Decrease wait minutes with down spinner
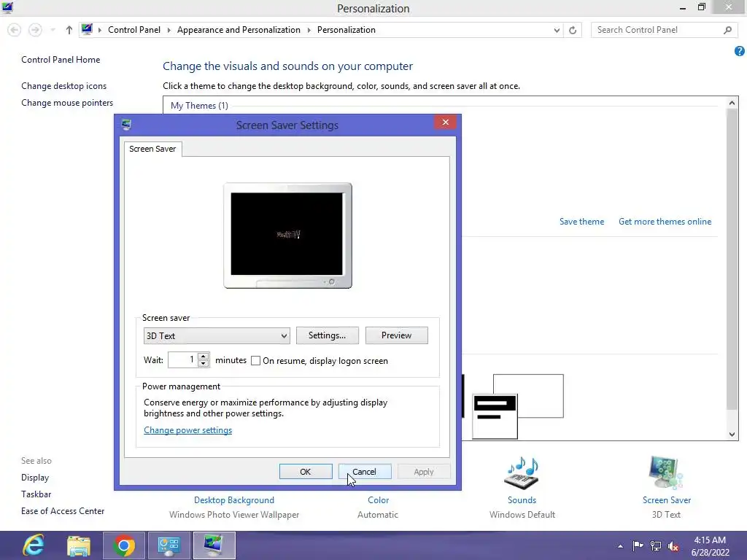Screen dimensions: 747x560 [204, 363]
